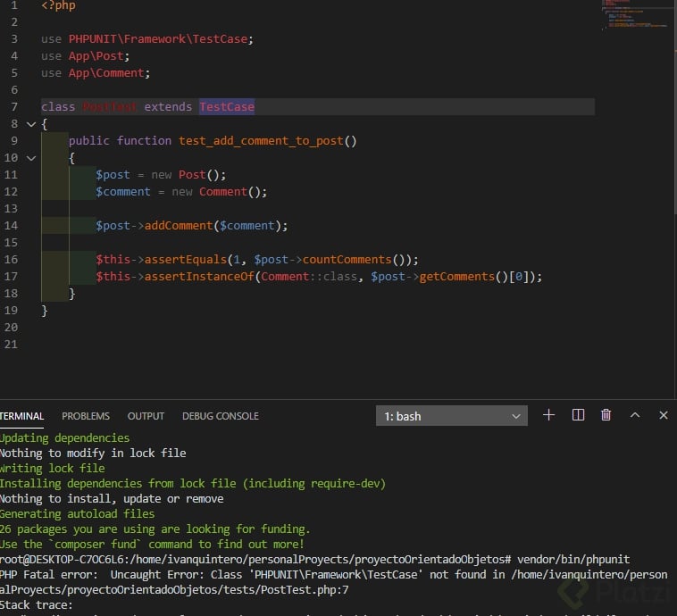Screen dimensions: 677x616
Task: Click 'assertInstanceOf' on line 17
Action: click(199, 276)
